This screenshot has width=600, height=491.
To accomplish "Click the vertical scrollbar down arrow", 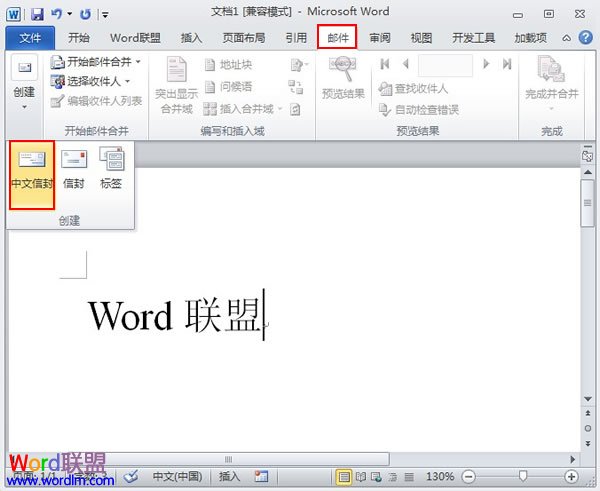I will point(588,399).
